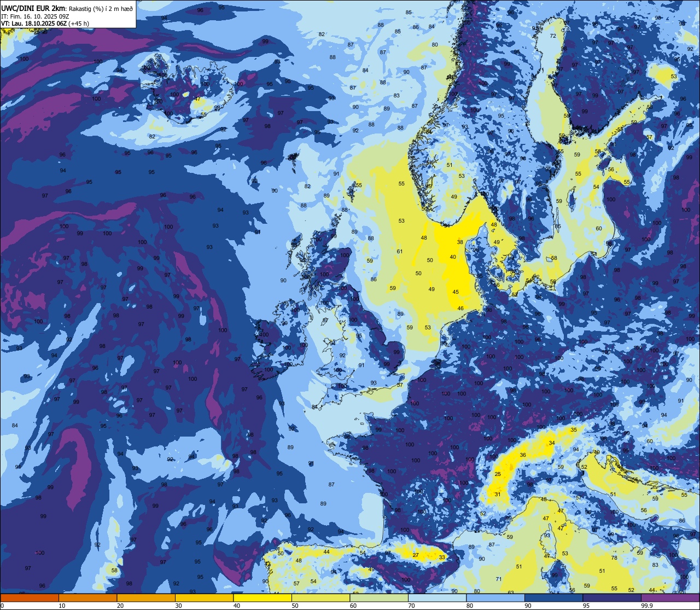Screen dimensions: 700x610
Task: Click the 95–99.9% dark navy legend swatch
Action: click(612, 598)
